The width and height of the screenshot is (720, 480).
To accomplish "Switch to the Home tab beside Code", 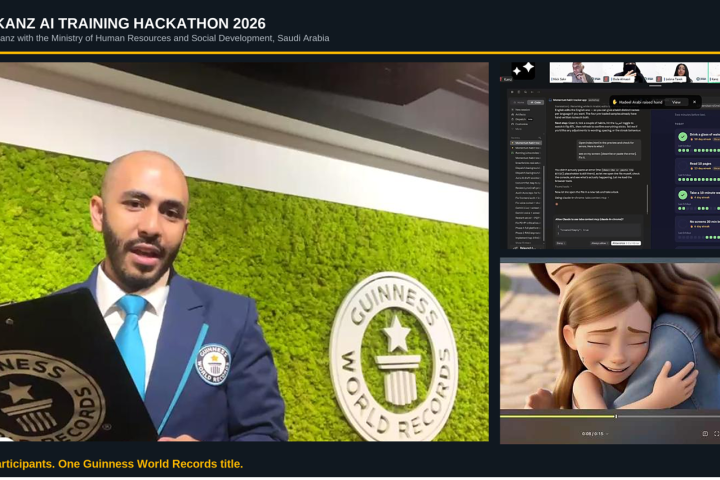I will point(519,102).
